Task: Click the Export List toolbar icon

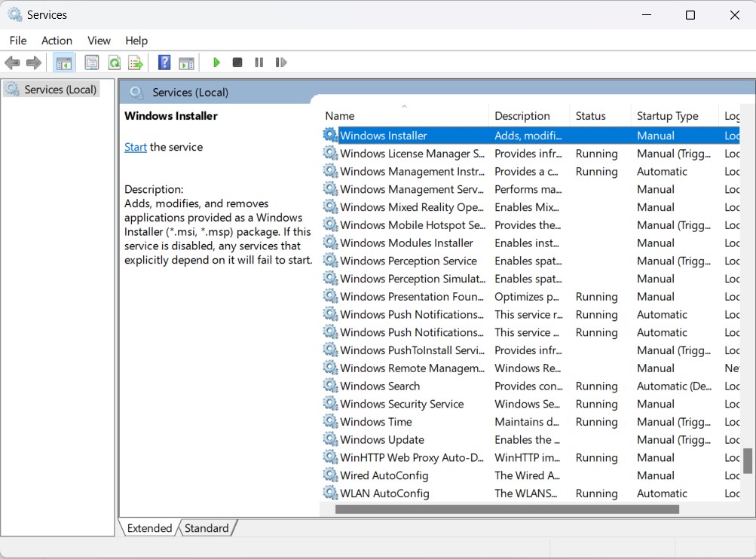Action: [x=136, y=63]
